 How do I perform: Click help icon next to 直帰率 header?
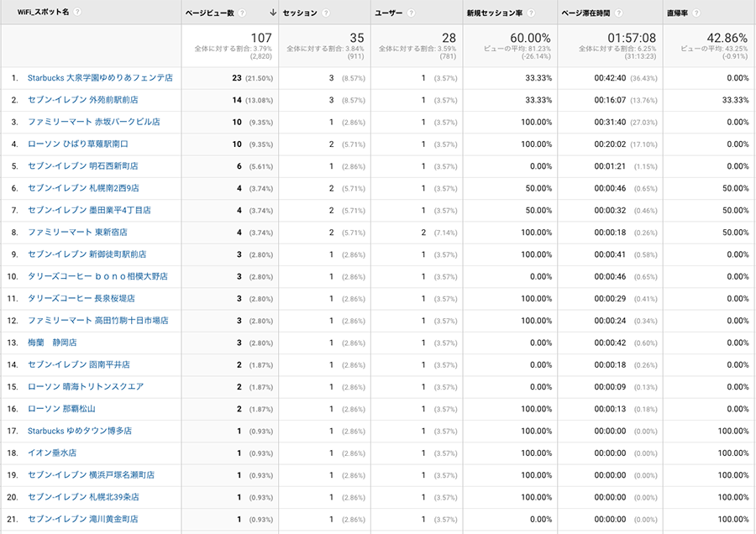(x=696, y=13)
